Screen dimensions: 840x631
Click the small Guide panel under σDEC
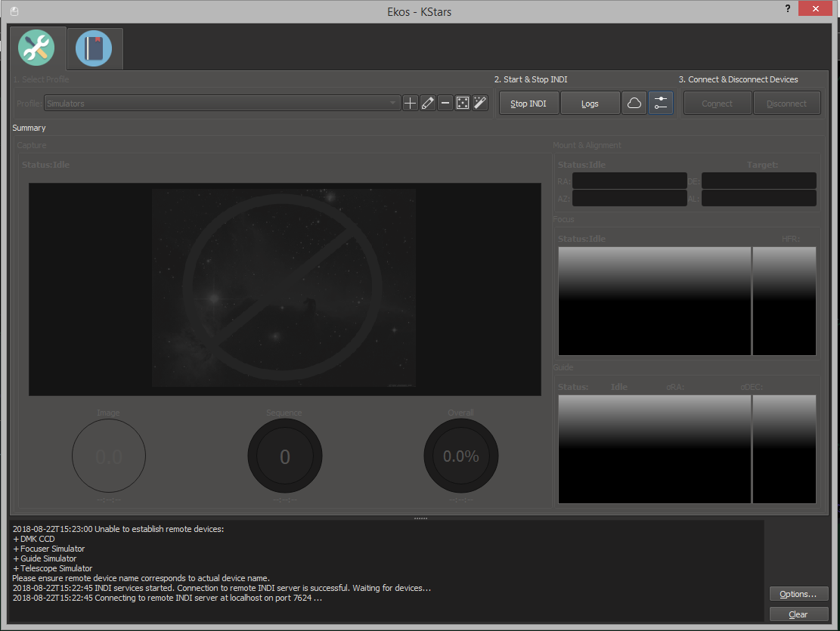[784, 449]
